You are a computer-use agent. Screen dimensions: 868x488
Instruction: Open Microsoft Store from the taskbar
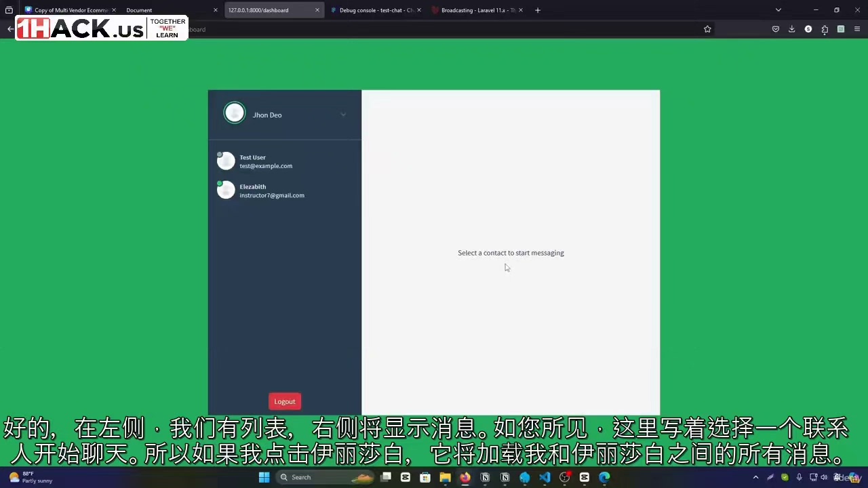[425, 477]
